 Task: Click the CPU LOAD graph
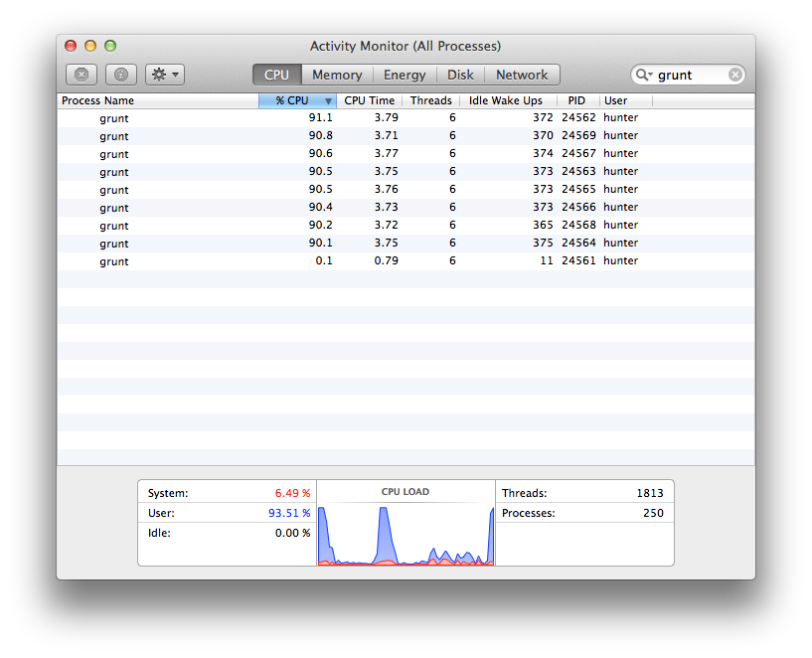(406, 535)
